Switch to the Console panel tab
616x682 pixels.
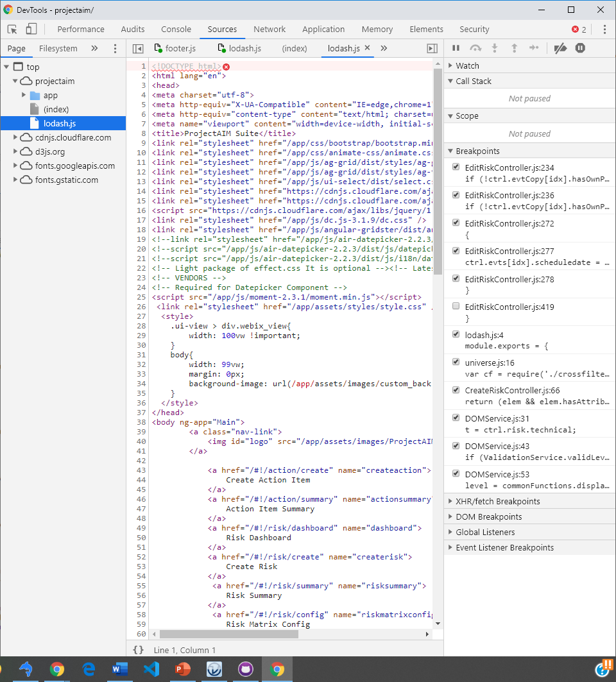176,29
